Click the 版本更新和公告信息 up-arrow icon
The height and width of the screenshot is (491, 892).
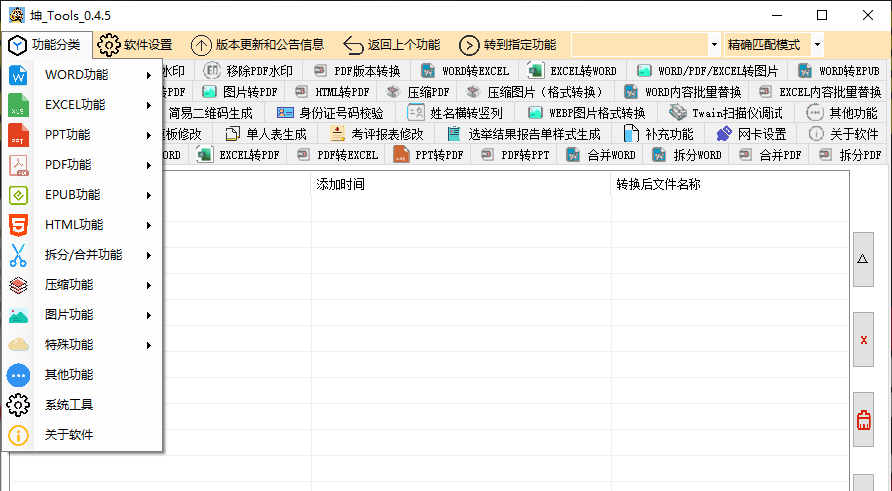coord(201,45)
